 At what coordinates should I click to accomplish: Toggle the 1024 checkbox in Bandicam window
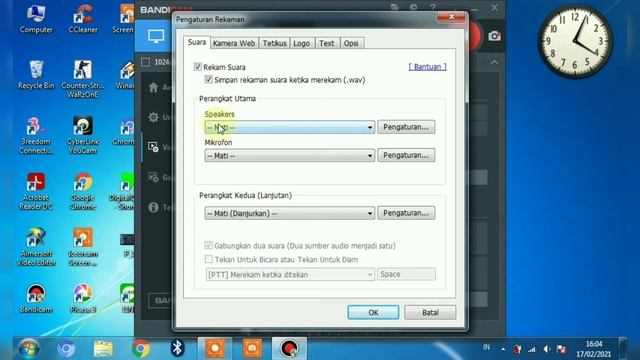145,62
